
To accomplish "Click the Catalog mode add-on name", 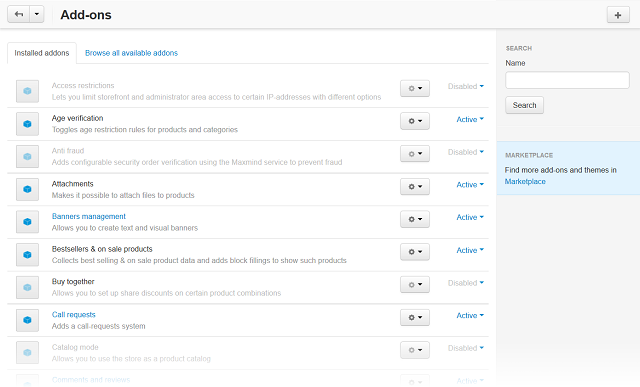I will pos(75,347).
